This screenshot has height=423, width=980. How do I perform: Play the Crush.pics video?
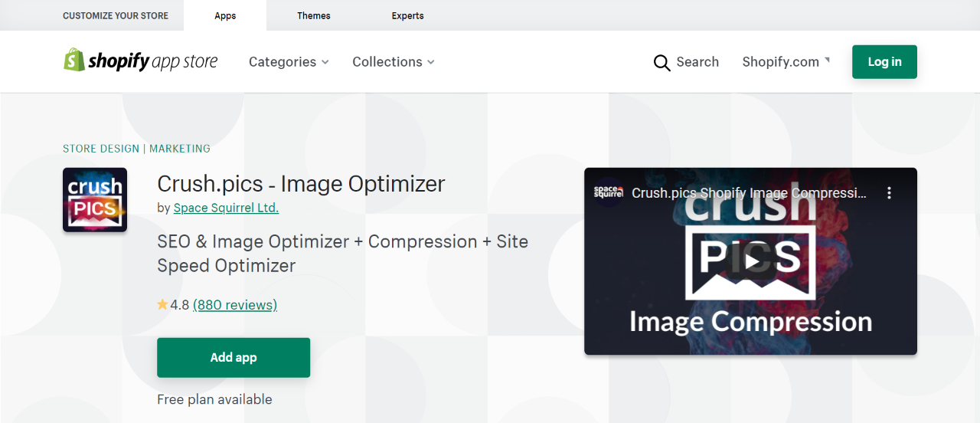click(750, 261)
